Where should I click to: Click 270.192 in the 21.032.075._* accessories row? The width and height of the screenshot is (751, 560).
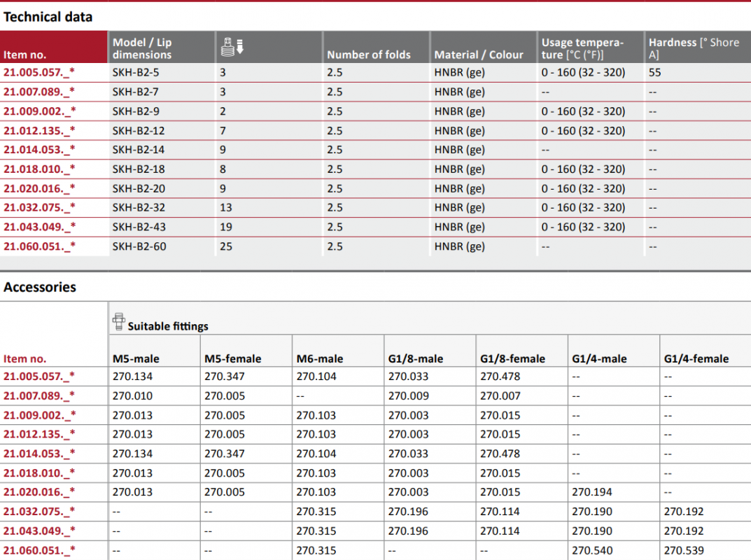[x=684, y=511]
